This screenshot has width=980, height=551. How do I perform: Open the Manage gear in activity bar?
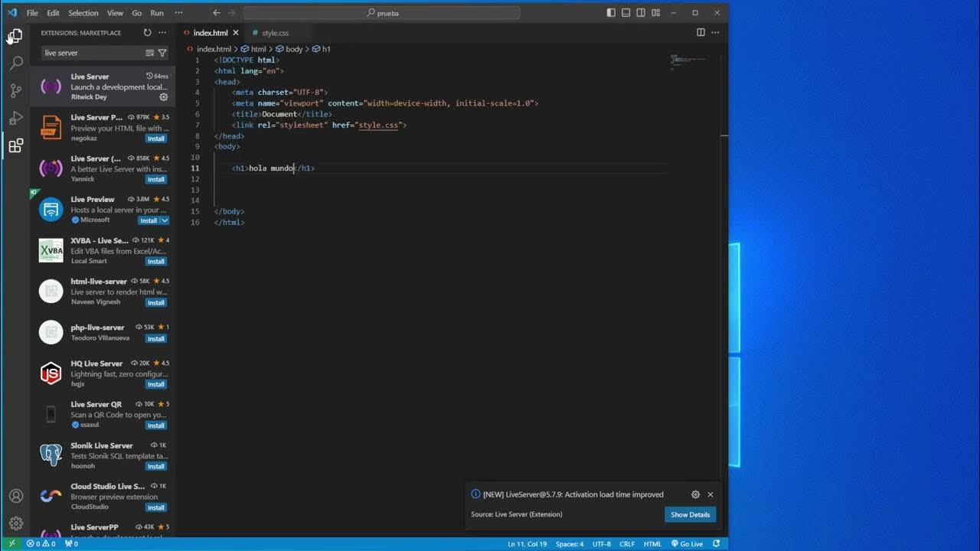pyautogui.click(x=15, y=523)
